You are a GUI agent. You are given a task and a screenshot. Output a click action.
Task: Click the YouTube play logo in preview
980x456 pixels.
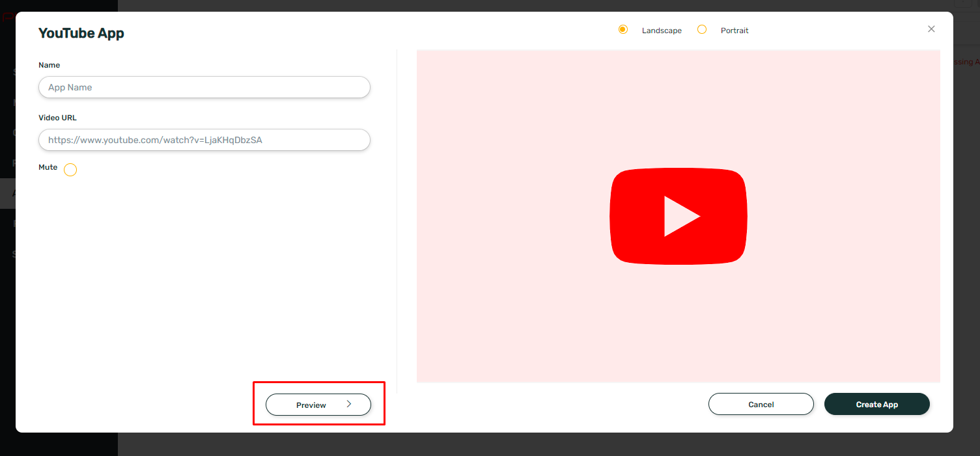[x=679, y=216]
